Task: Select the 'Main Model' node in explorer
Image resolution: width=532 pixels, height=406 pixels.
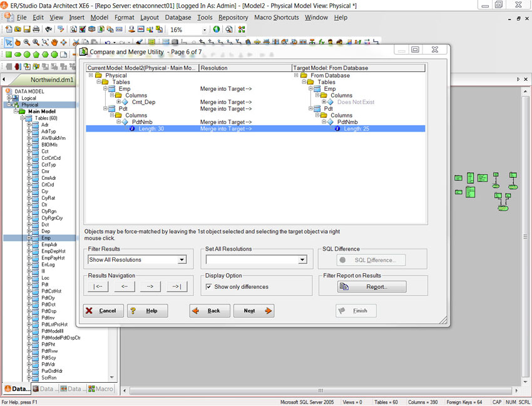Action: point(42,111)
